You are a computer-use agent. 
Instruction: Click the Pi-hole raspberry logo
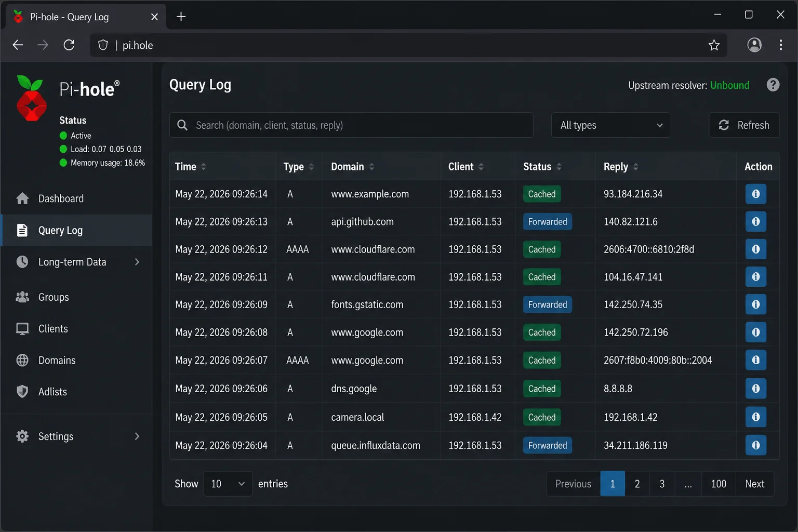click(x=31, y=98)
